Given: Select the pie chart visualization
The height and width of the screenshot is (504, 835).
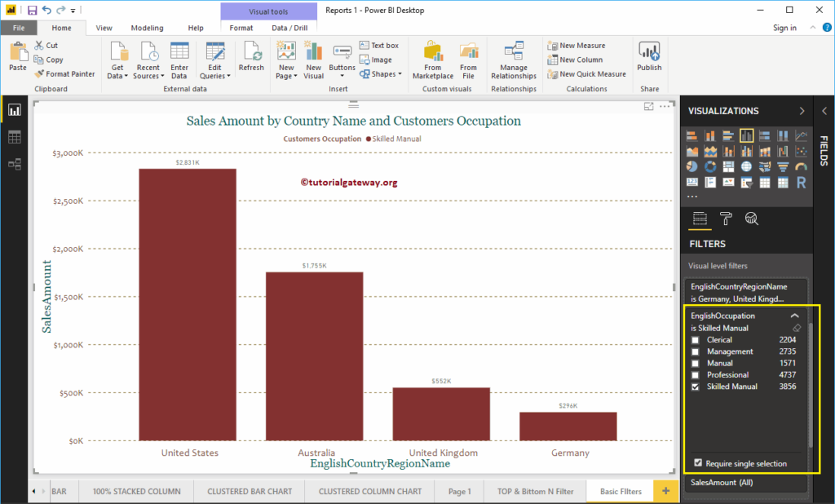Looking at the screenshot, I should (691, 166).
